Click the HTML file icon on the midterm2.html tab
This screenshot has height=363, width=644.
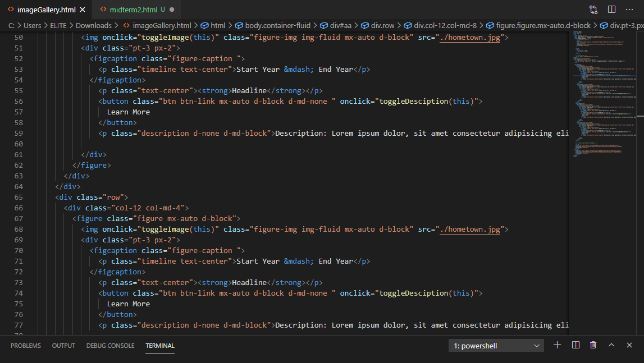[103, 10]
